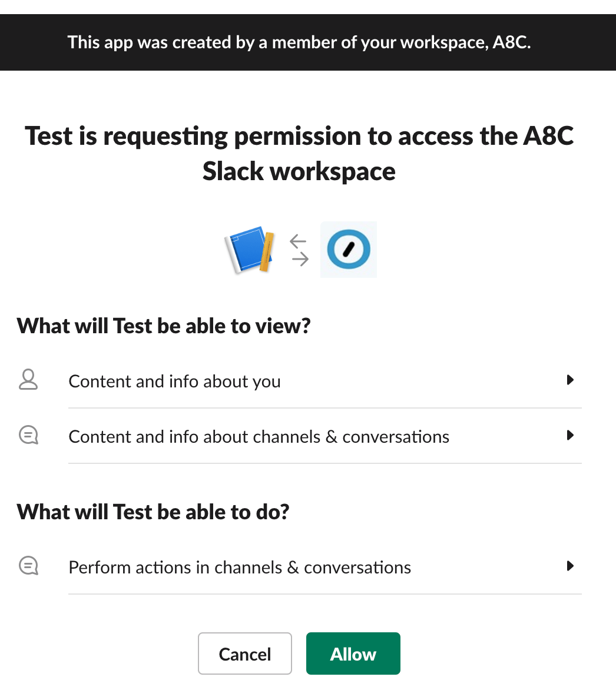Click the person icon beside 'Content and info about you'

tap(28, 380)
